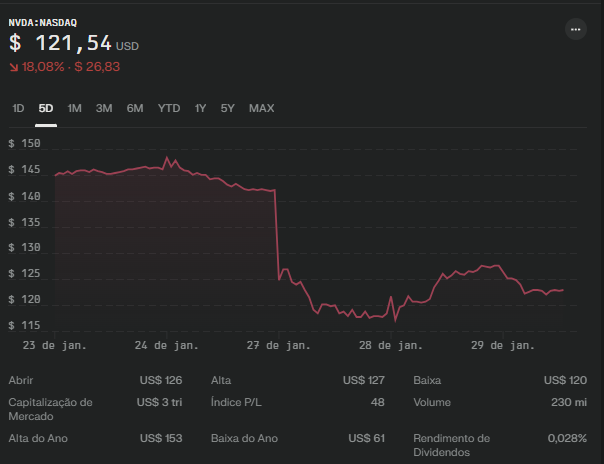Switch to the 1D time range tab
The height and width of the screenshot is (464, 604).
18,109
